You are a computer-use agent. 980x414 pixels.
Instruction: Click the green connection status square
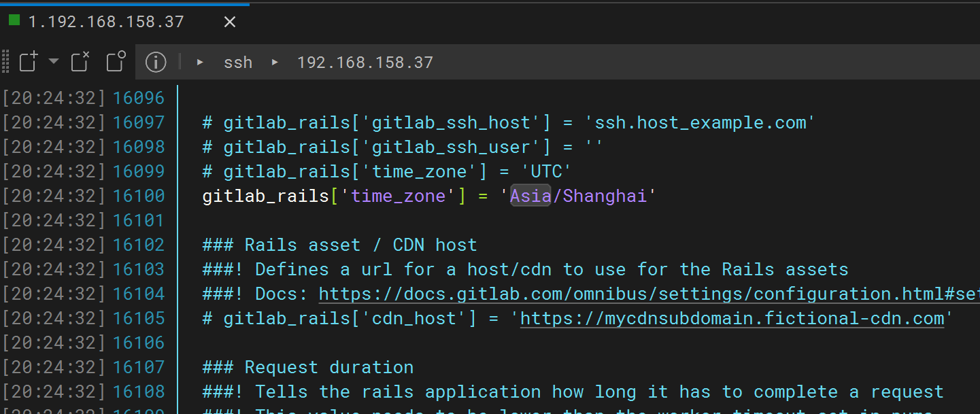tap(14, 20)
